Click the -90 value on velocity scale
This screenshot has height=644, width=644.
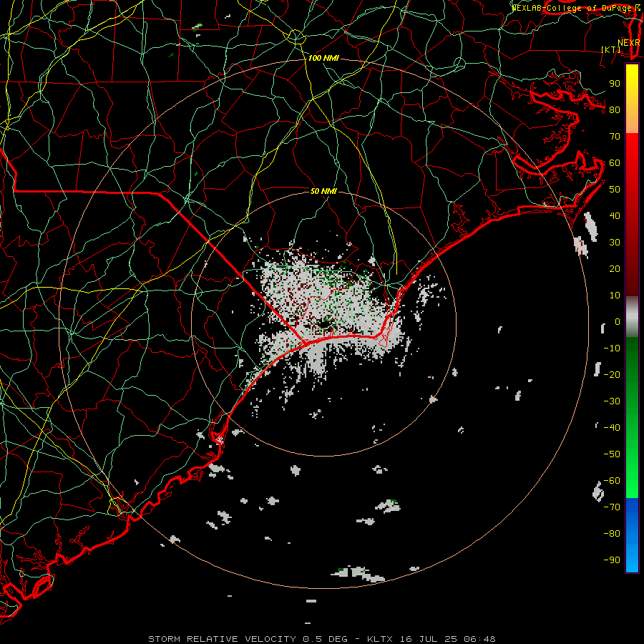point(612,560)
